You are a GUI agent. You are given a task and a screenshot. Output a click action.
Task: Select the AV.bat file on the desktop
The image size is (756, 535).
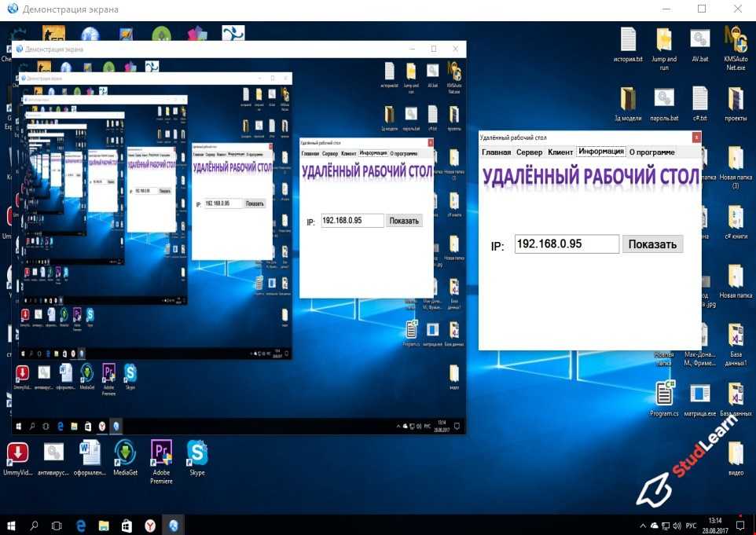pos(700,46)
